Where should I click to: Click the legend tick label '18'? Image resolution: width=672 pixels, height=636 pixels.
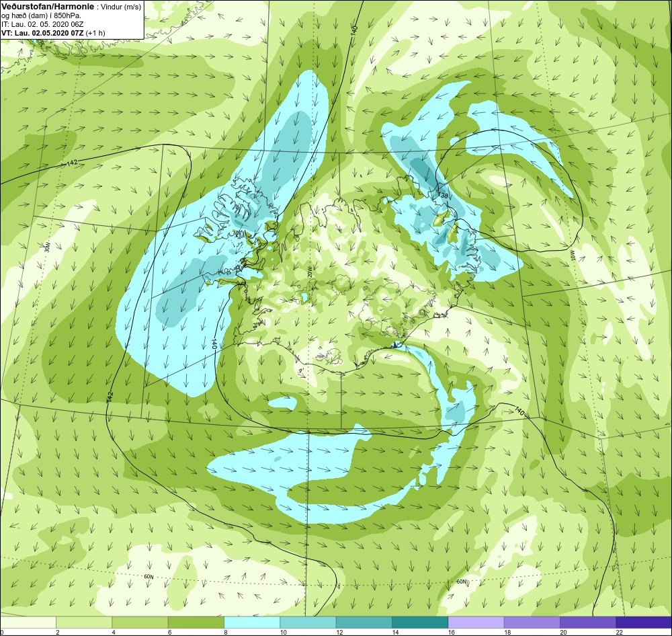[507, 632]
